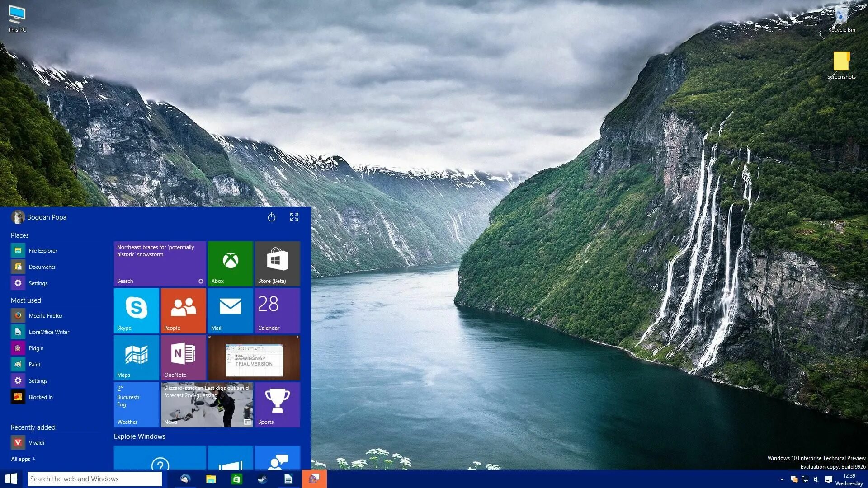Image resolution: width=868 pixels, height=488 pixels.
Task: Click the Search bar in taskbar
Action: pyautogui.click(x=95, y=479)
